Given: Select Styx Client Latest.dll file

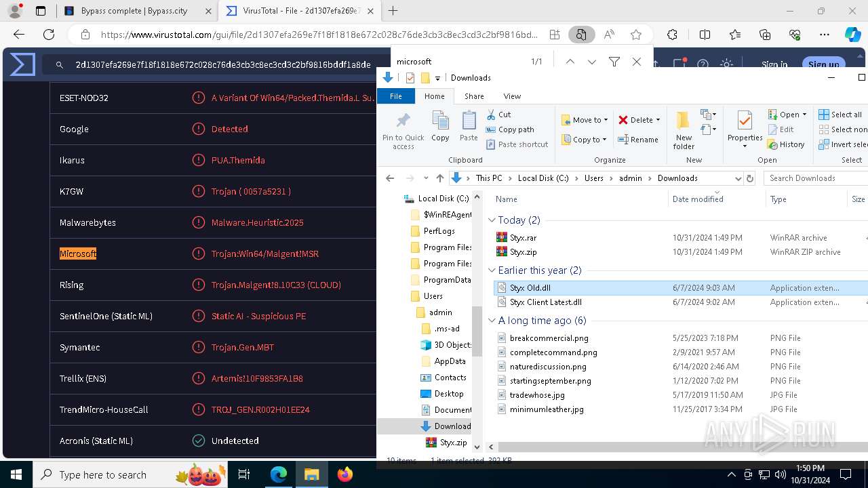Looking at the screenshot, I should (x=545, y=302).
